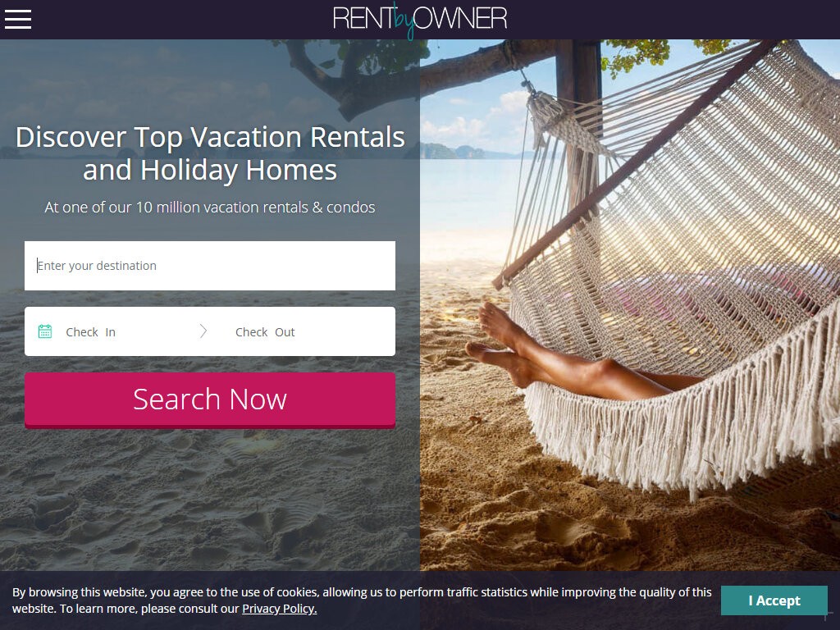The image size is (840, 630).
Task: Click the green calendar icon
Action: 45,331
